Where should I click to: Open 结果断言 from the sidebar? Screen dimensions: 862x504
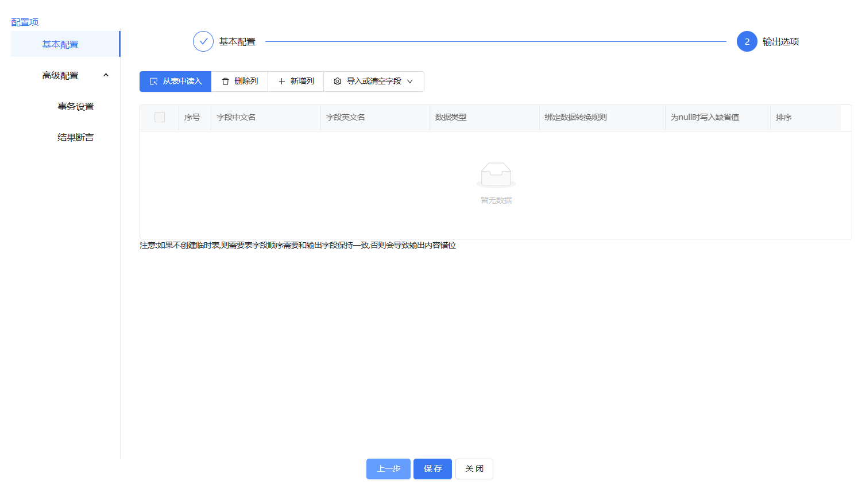(x=75, y=137)
